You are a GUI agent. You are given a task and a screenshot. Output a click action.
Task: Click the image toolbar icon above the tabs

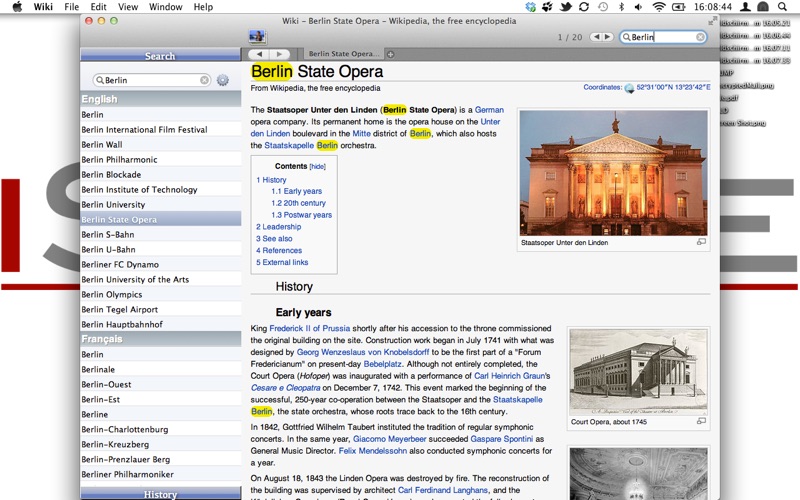(x=257, y=37)
